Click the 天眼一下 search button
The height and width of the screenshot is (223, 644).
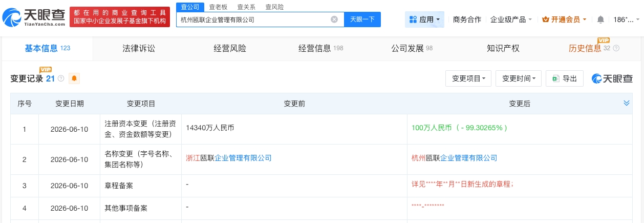362,19
